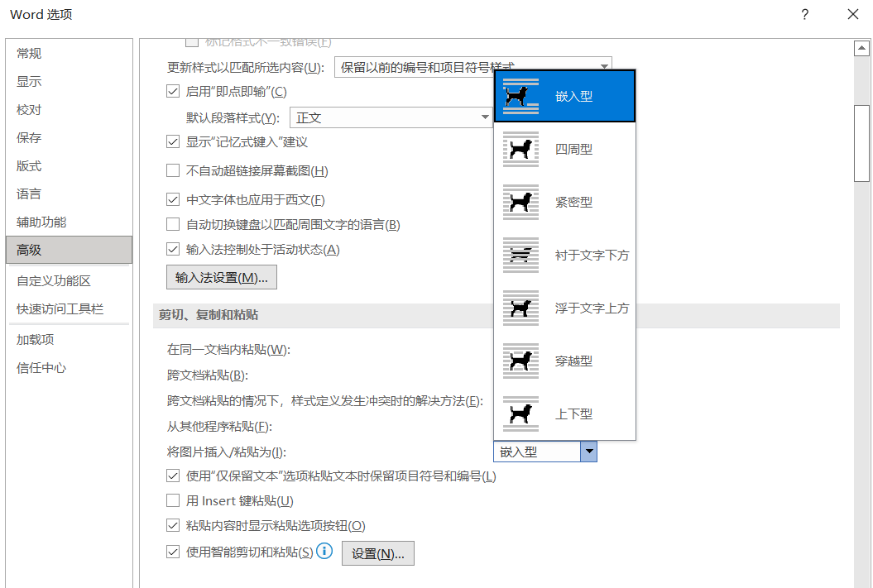Open the 信任中心 category

[x=69, y=368]
